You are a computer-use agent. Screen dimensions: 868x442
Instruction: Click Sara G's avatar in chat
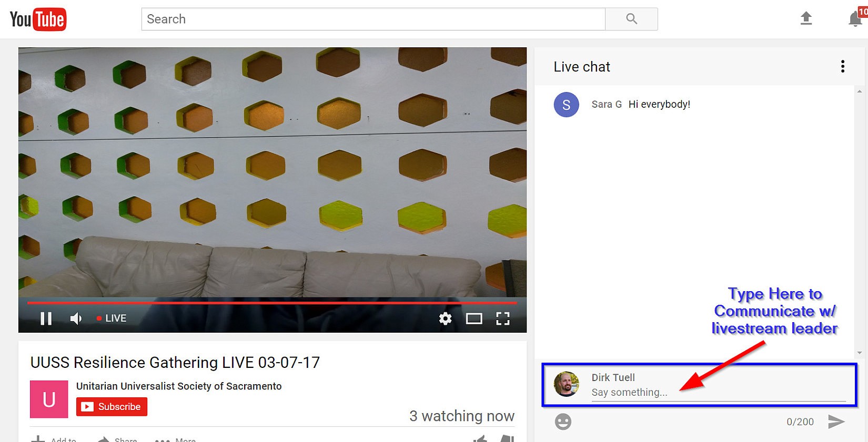tap(567, 105)
